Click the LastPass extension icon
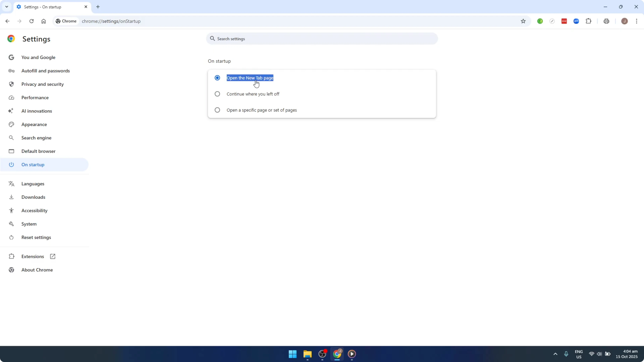 pos(565,21)
